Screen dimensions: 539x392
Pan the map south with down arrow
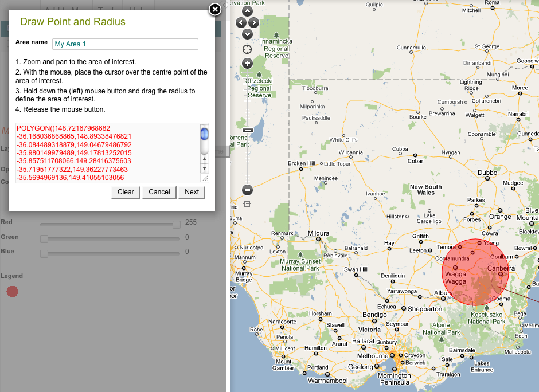[x=247, y=34]
